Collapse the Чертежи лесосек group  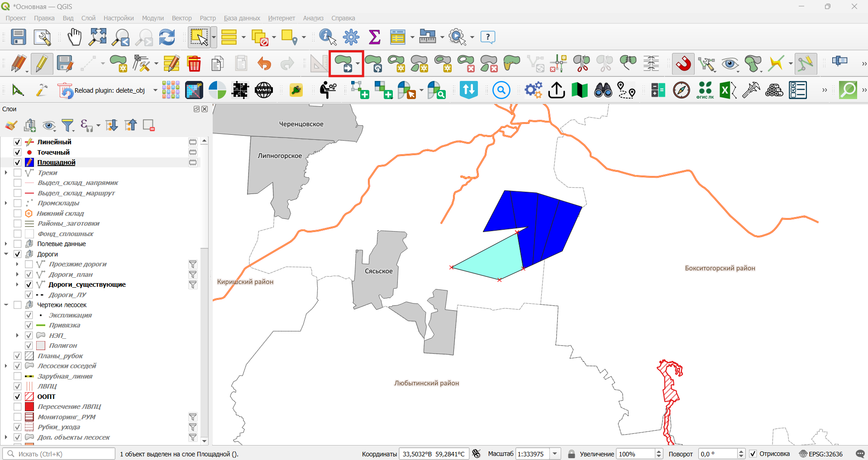pyautogui.click(x=6, y=305)
